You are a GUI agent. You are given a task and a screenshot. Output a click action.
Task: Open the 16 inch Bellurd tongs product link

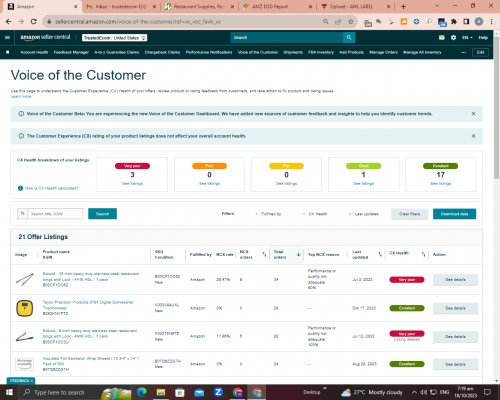[x=91, y=277]
